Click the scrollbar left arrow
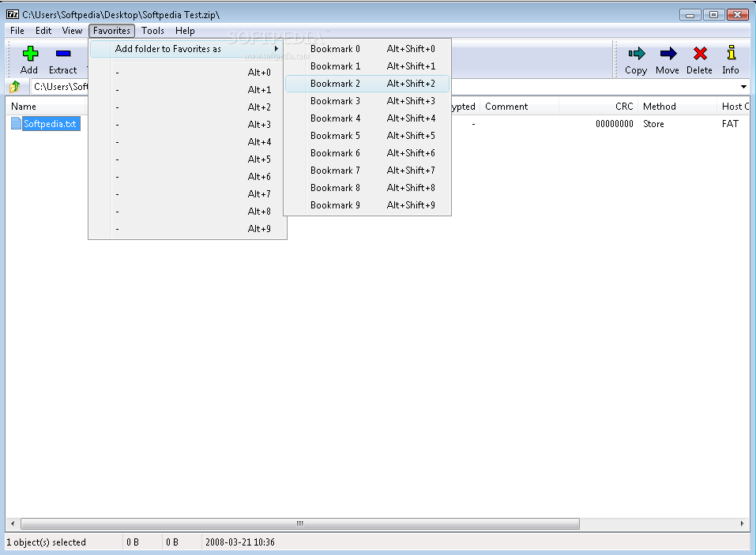Image resolution: width=756 pixels, height=555 pixels. click(13, 523)
